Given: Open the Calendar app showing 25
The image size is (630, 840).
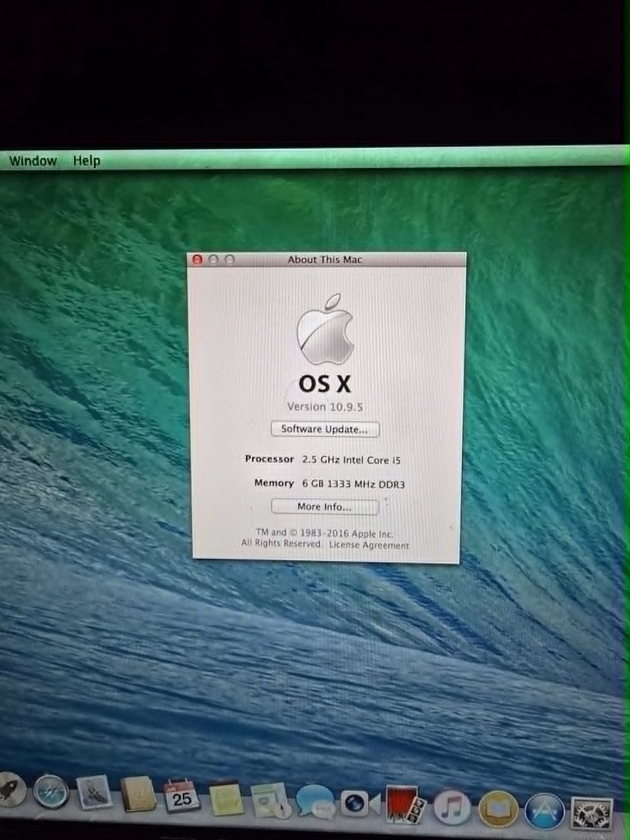Looking at the screenshot, I should coord(182,795).
